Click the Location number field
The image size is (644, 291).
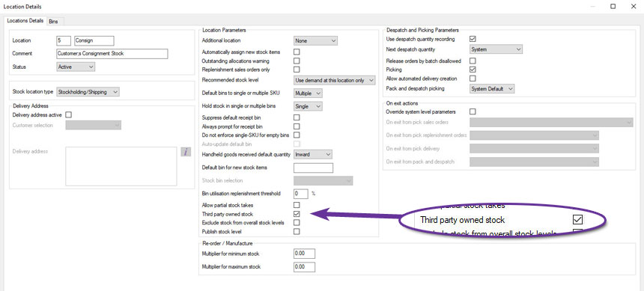(64, 40)
